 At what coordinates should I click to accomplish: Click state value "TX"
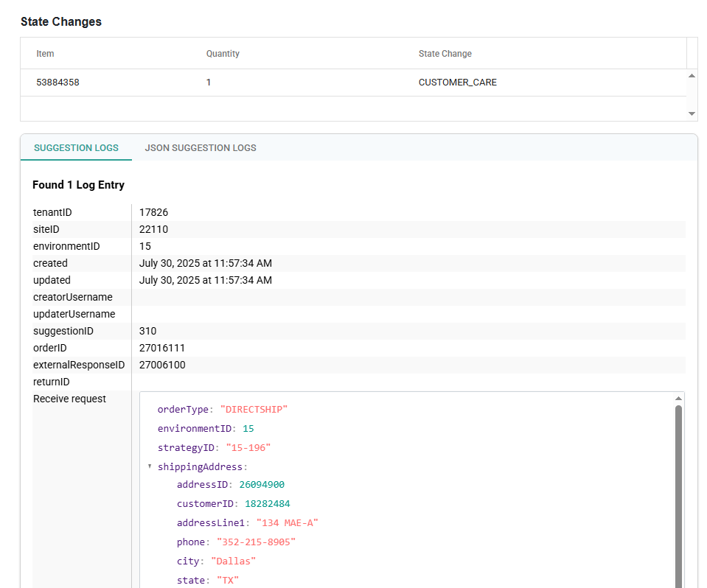pos(228,581)
